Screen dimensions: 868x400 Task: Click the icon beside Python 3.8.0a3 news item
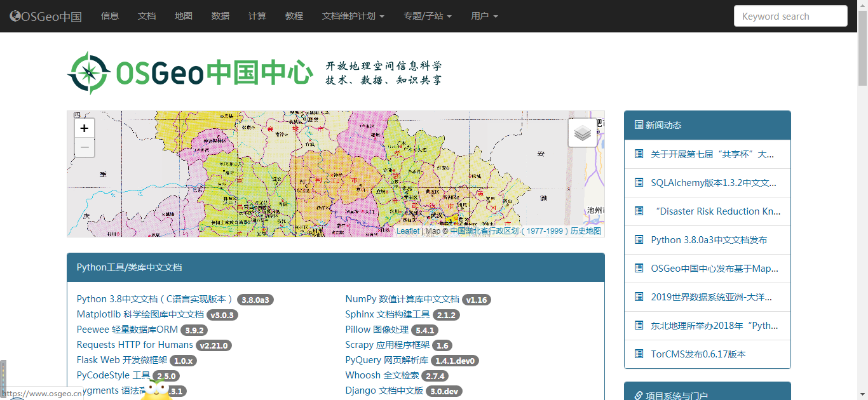639,240
